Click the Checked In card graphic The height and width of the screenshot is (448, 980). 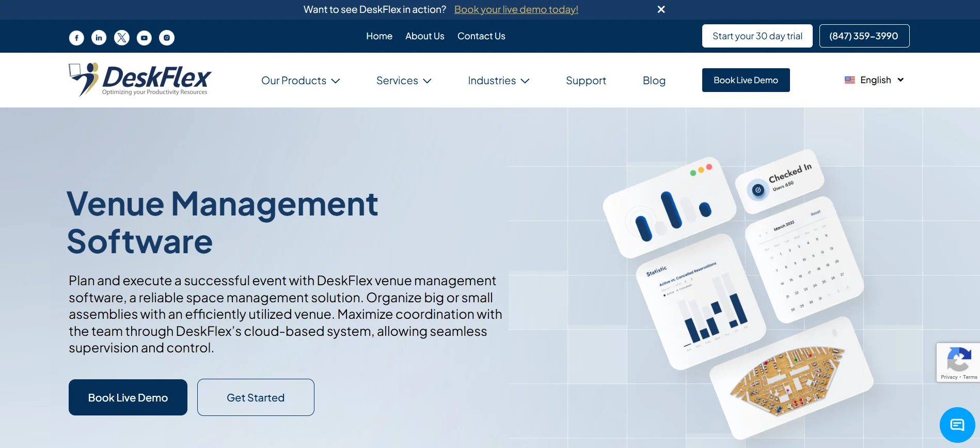click(x=780, y=181)
